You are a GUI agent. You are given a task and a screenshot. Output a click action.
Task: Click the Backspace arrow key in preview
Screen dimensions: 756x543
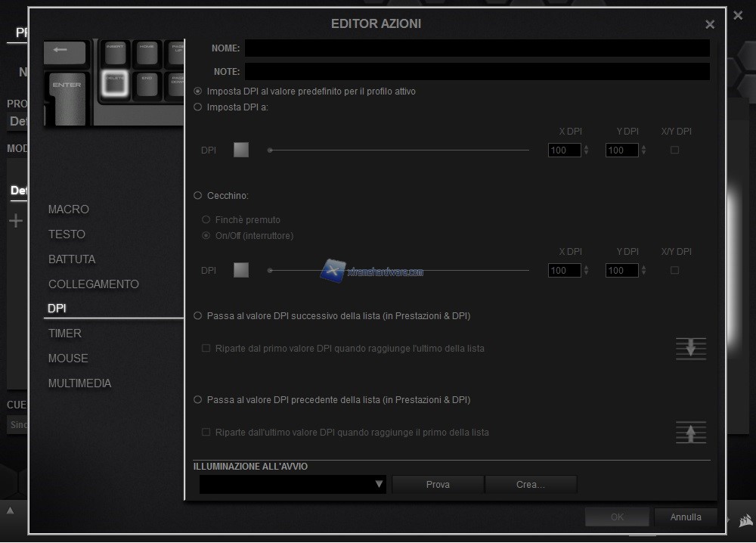pos(65,51)
